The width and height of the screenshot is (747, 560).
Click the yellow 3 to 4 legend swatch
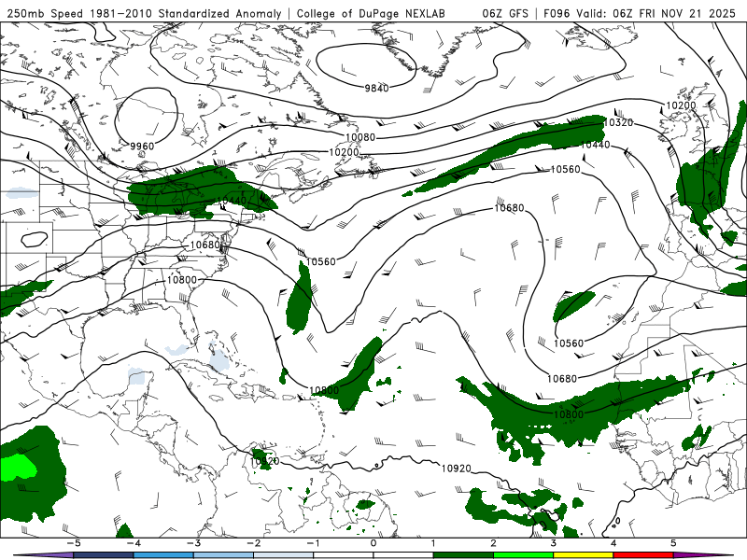point(583,555)
